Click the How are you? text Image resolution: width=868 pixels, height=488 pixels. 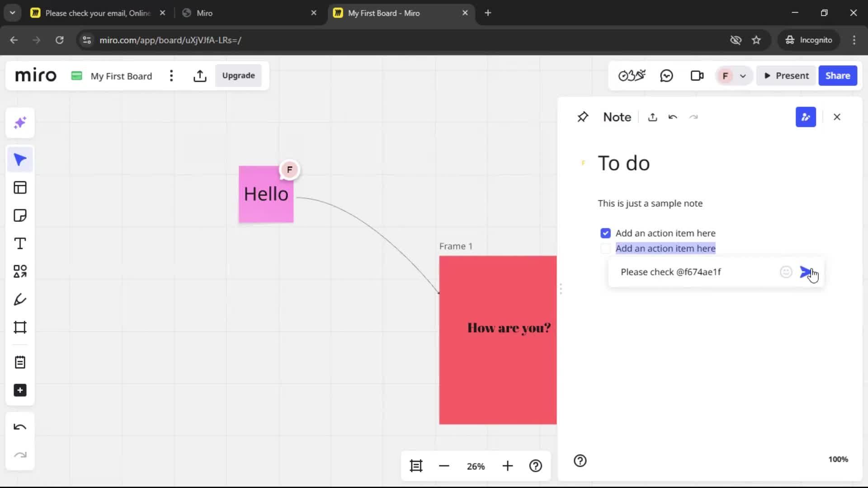[509, 328]
